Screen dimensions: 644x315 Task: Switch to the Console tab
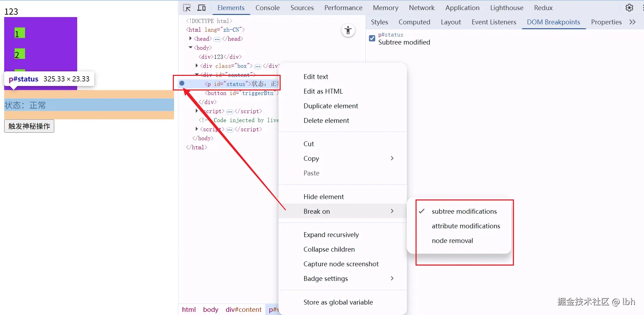tap(267, 8)
